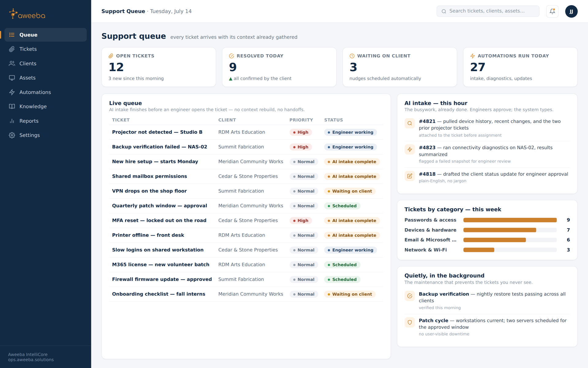Image resolution: width=588 pixels, height=368 pixels.
Task: Open New hire setup — starts Monday ticket
Action: point(155,162)
